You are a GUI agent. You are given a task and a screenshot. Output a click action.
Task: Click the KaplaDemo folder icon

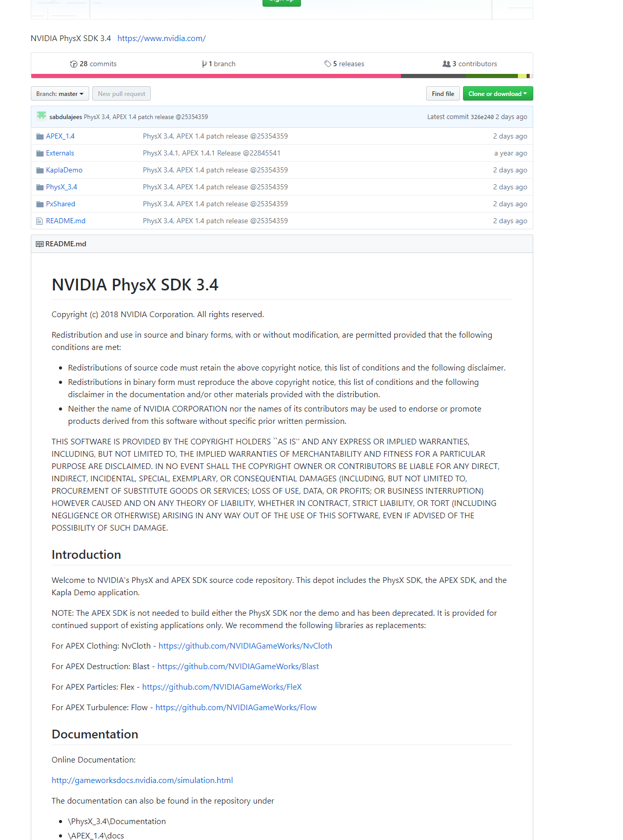(x=40, y=170)
